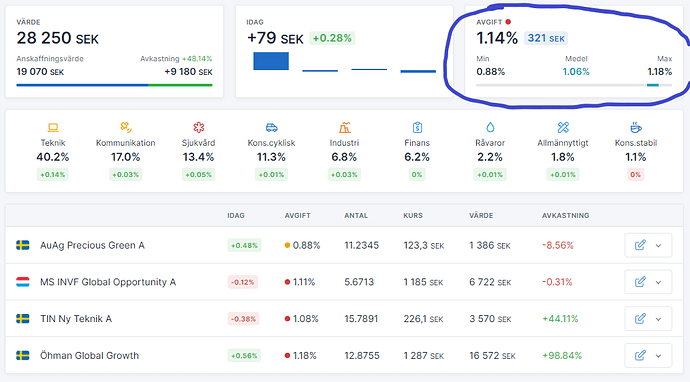Click the +44.11% return for TIN Ny Teknik
This screenshot has width=690, height=382.
click(x=560, y=319)
